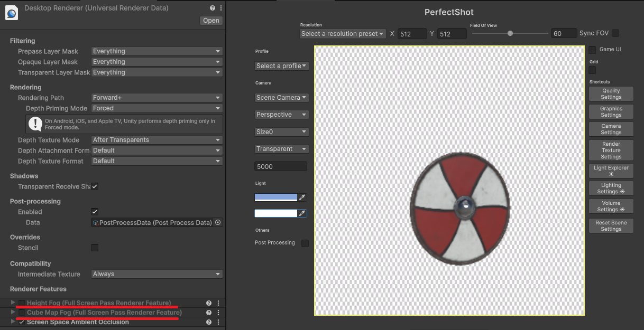644x330 pixels.
Task: Enable the Game UI checkbox
Action: [x=592, y=50]
